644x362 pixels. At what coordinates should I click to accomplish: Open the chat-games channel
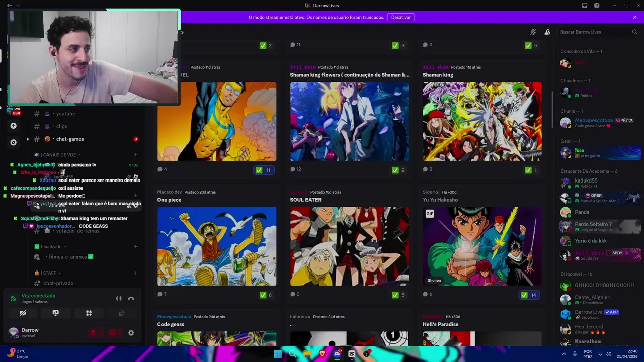click(69, 139)
